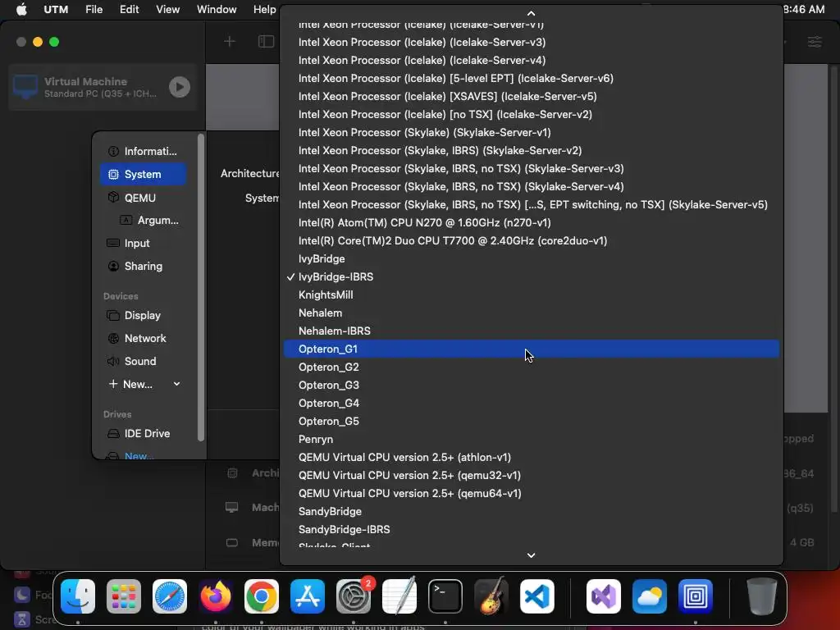Choose Opteron_G5 CPU option

pyautogui.click(x=531, y=422)
